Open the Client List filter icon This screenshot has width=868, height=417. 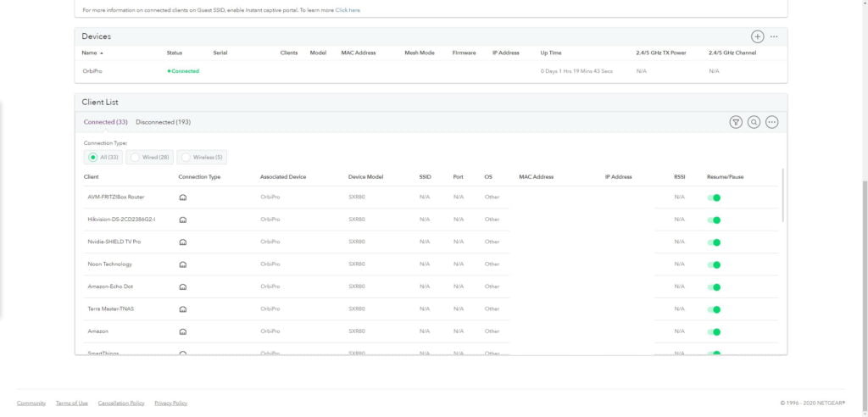pyautogui.click(x=736, y=122)
